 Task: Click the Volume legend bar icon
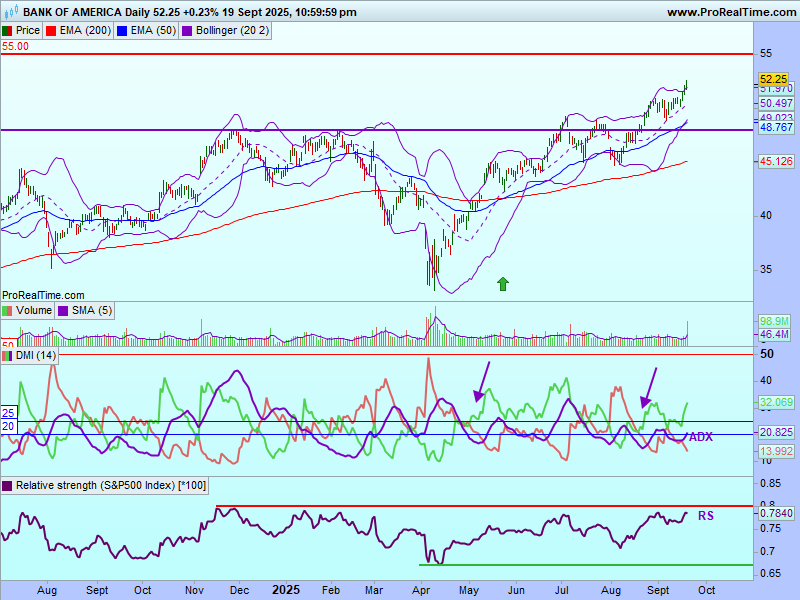coord(8,311)
